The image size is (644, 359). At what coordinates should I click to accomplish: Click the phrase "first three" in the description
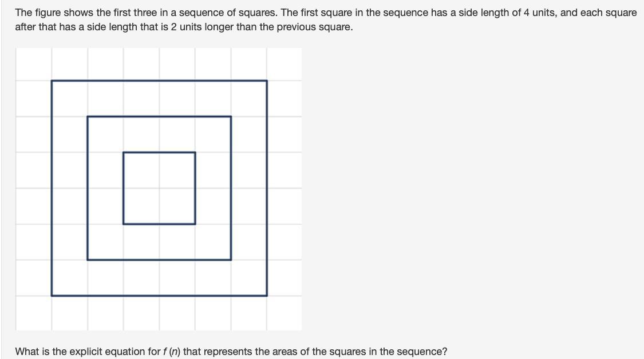coord(134,13)
